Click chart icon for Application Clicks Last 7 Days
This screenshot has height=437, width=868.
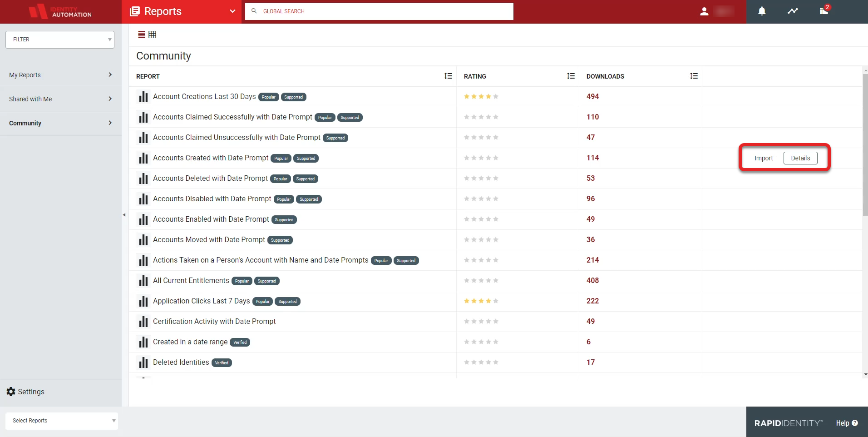pos(143,301)
